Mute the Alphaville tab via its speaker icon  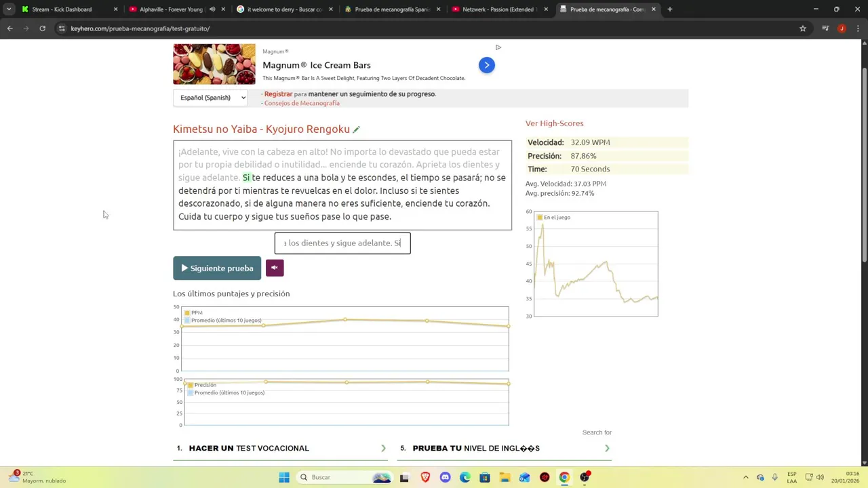212,9
